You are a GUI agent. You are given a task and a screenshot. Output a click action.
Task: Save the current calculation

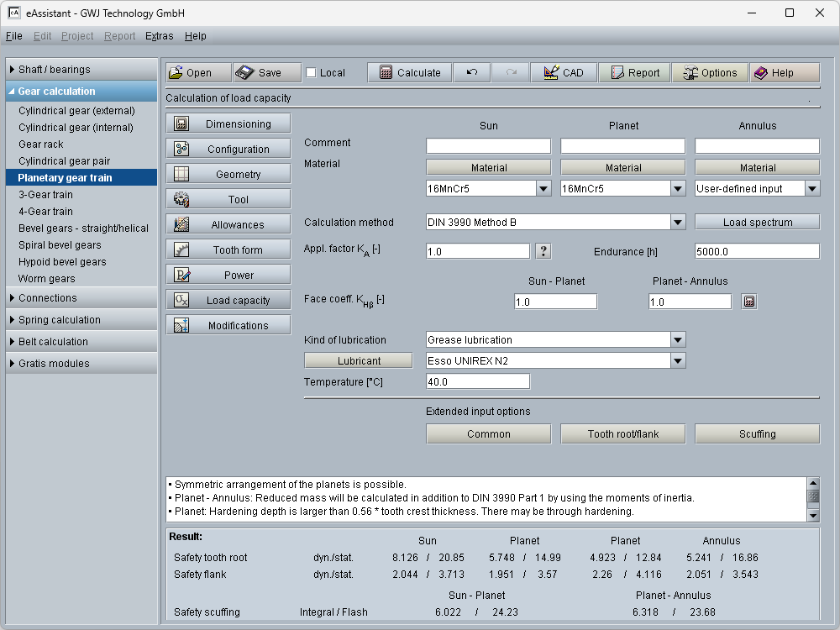pyautogui.click(x=267, y=73)
